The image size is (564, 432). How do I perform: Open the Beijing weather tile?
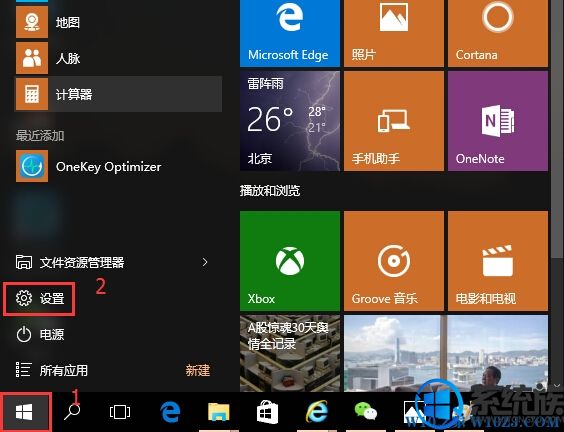(x=290, y=121)
